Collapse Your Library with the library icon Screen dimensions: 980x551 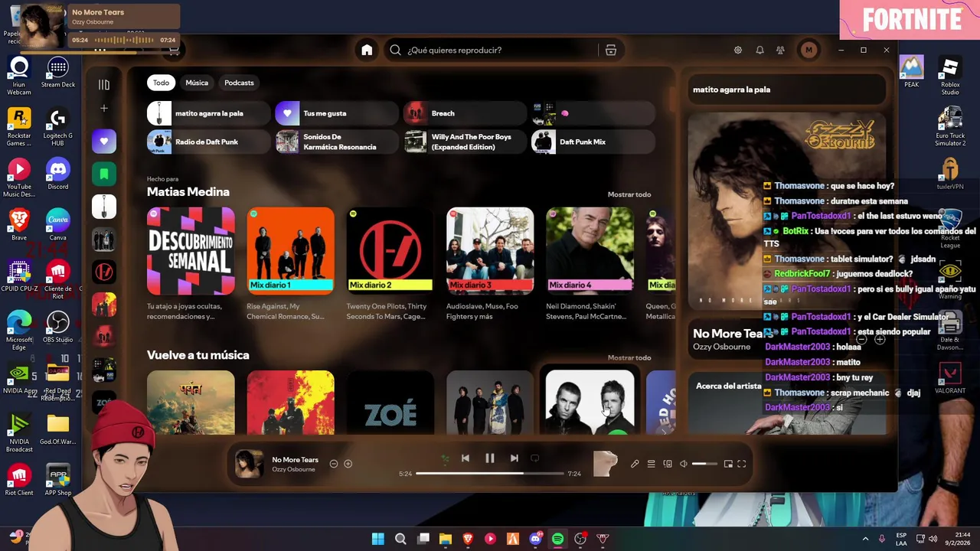pos(104,85)
